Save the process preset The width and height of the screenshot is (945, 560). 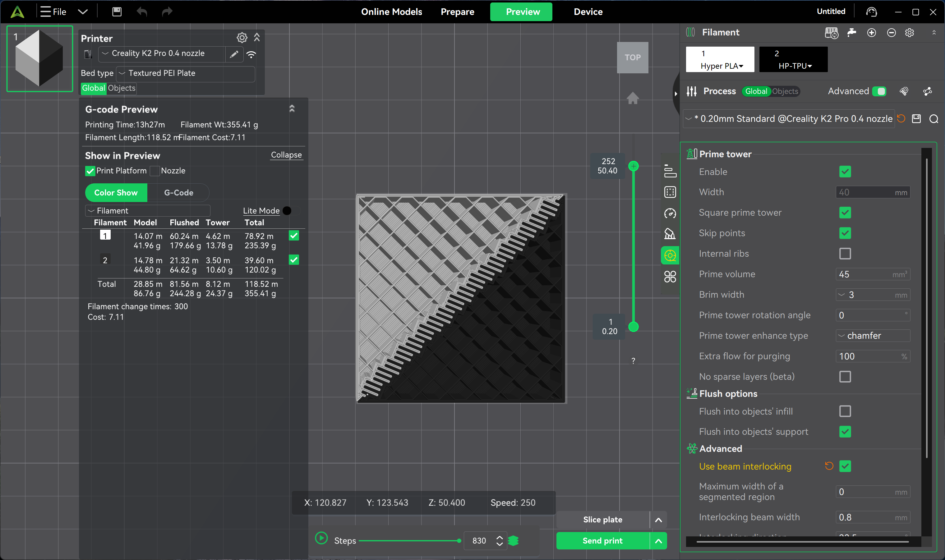[916, 118]
